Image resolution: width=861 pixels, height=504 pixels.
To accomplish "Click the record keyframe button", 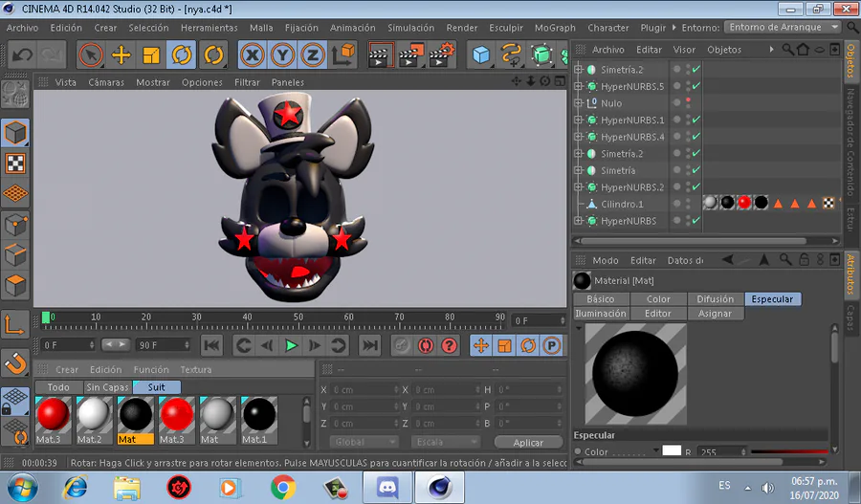I will [x=402, y=345].
